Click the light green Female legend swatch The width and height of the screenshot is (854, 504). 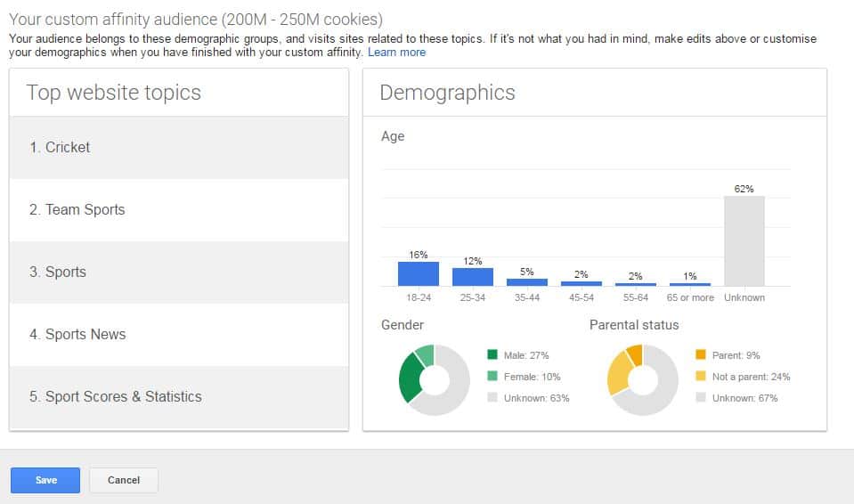tap(492, 376)
